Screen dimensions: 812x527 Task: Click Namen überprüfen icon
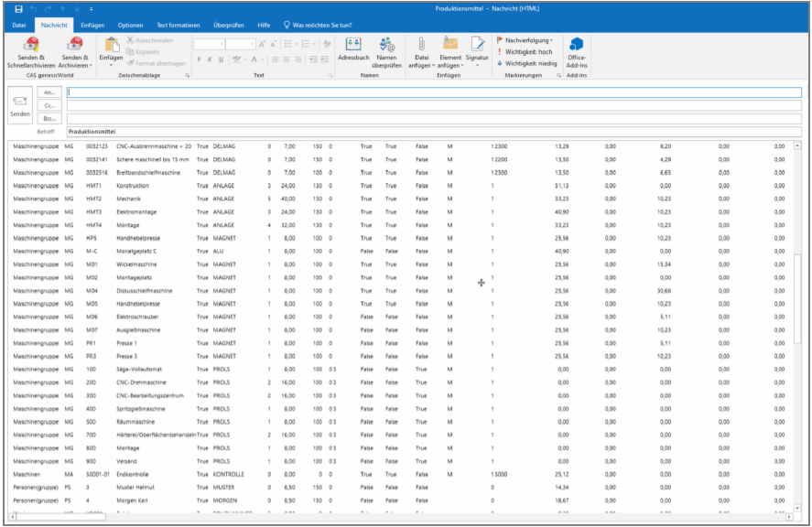(x=386, y=45)
